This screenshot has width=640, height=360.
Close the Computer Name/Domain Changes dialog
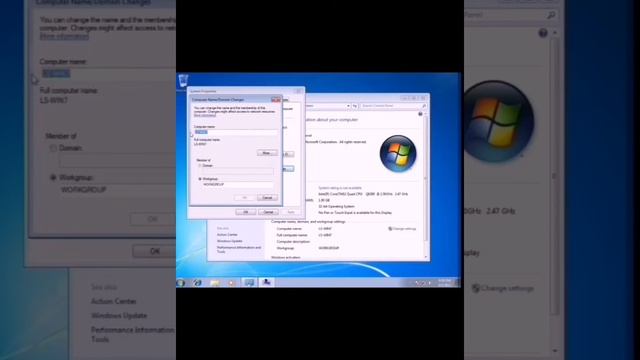click(276, 100)
